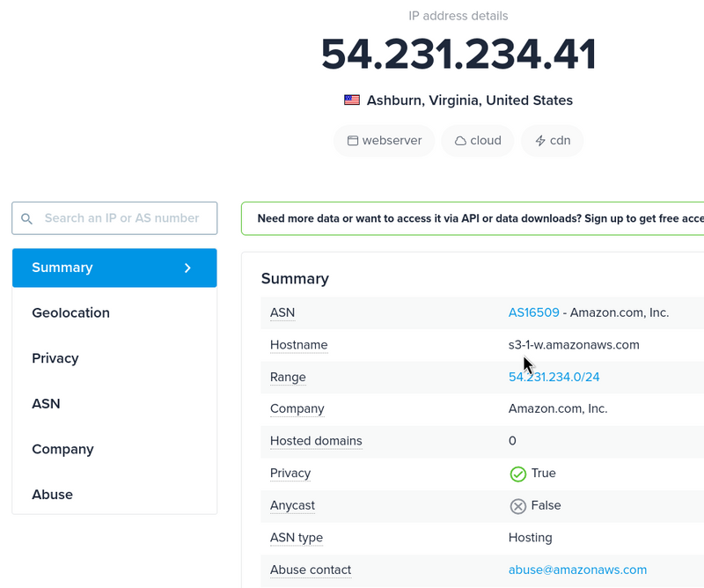The height and width of the screenshot is (588, 704).
Task: Click the Anycast False cross icon
Action: pos(518,506)
